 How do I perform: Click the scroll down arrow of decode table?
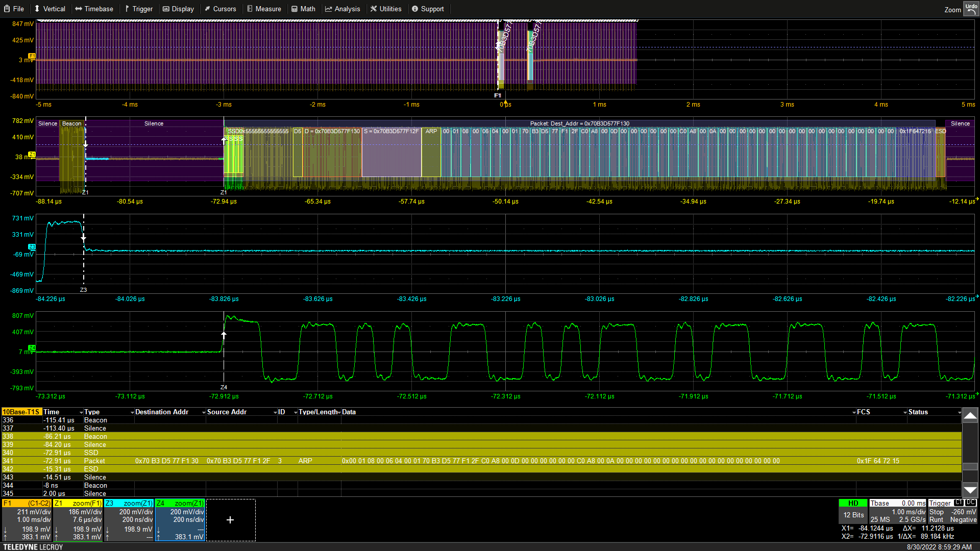pyautogui.click(x=970, y=490)
